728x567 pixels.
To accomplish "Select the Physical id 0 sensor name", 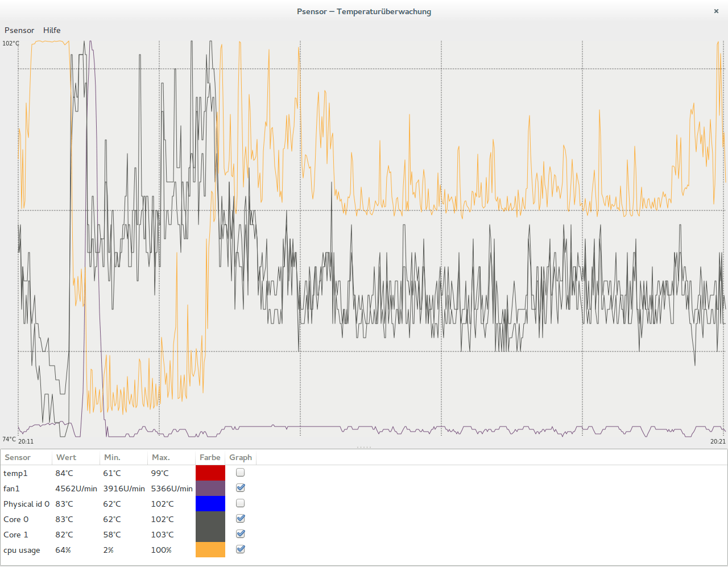I will click(x=26, y=504).
